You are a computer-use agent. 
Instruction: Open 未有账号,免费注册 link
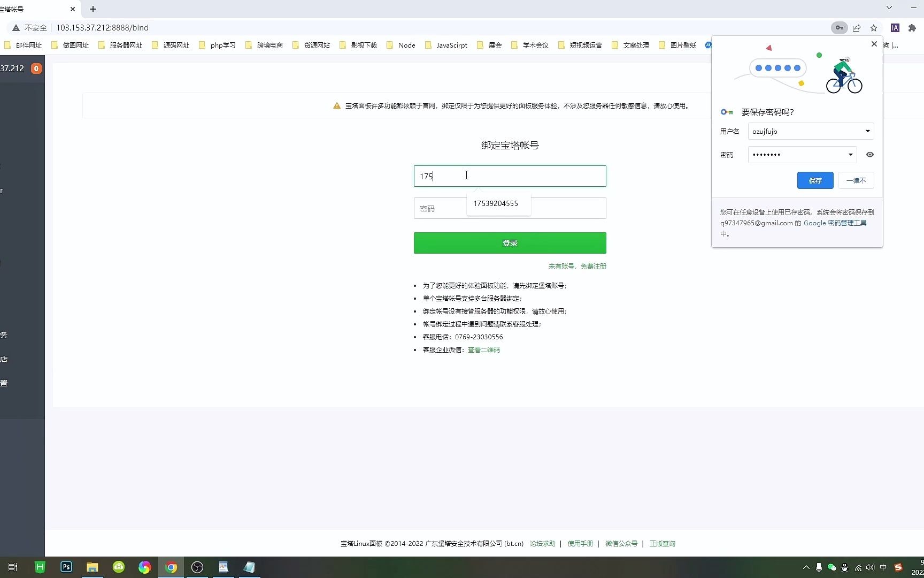pyautogui.click(x=577, y=266)
